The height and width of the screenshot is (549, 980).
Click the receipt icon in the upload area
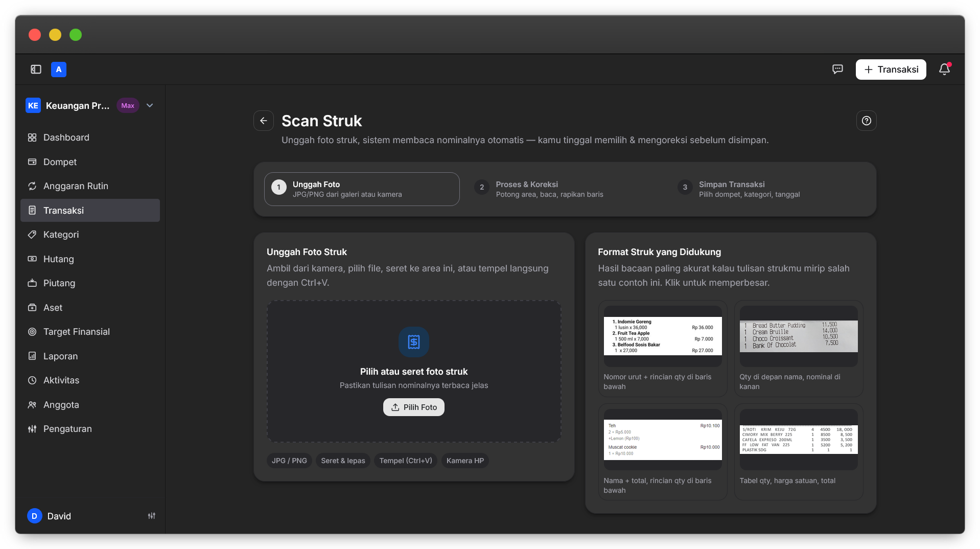414,342
